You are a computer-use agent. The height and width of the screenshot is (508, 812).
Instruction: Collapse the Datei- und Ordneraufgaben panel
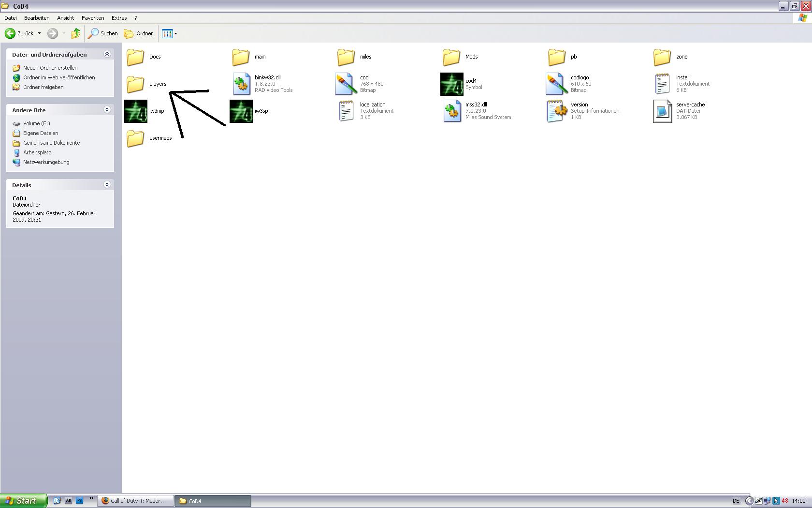pos(107,54)
